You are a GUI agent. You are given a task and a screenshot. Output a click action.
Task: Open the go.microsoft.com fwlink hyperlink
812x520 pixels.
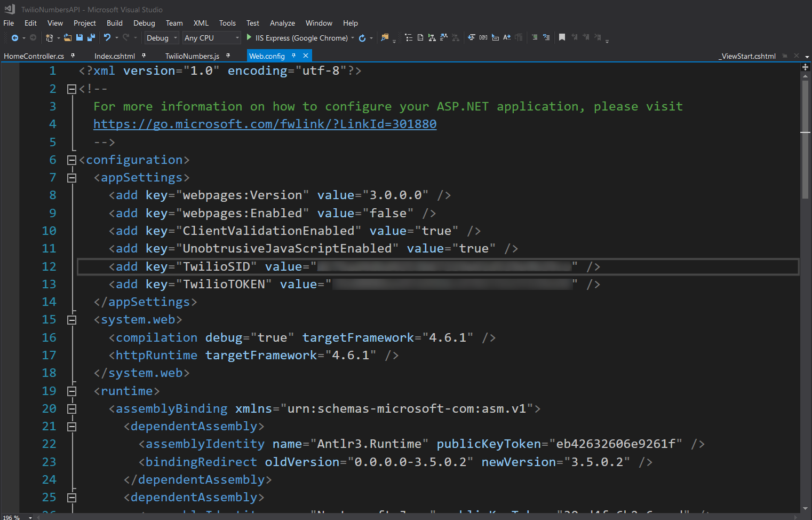pyautogui.click(x=265, y=124)
